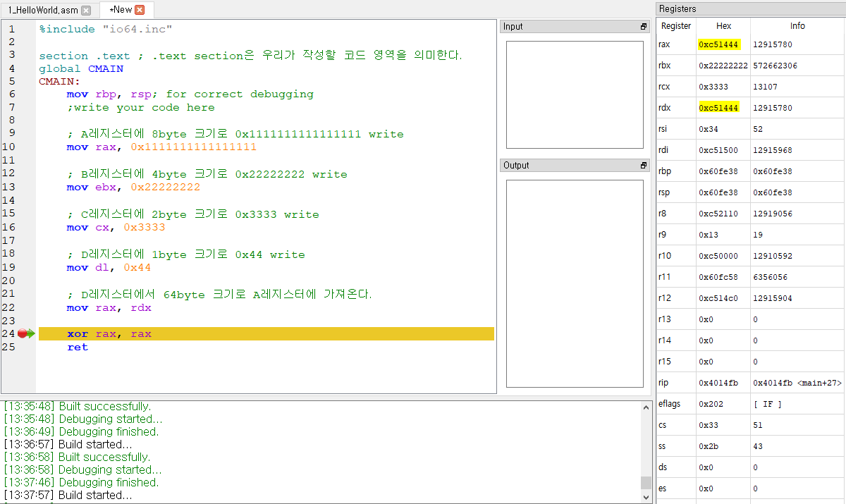Click the Info column header
Screen dimensions: 846x504
click(x=797, y=26)
